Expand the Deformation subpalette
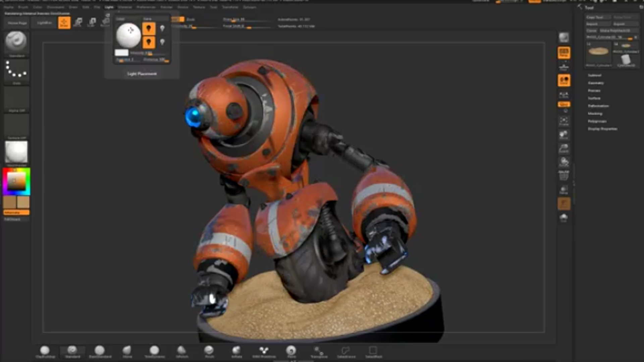 click(598, 106)
